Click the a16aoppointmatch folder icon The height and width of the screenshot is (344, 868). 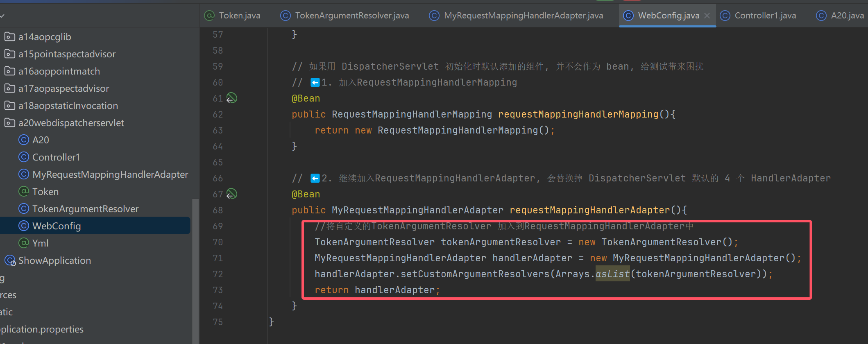pyautogui.click(x=10, y=71)
